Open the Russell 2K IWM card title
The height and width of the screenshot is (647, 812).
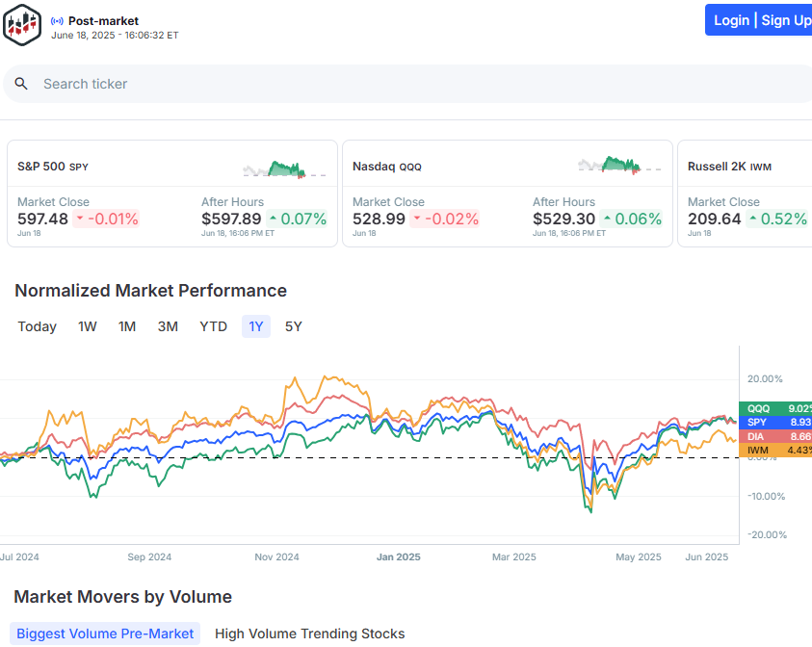[x=729, y=167]
